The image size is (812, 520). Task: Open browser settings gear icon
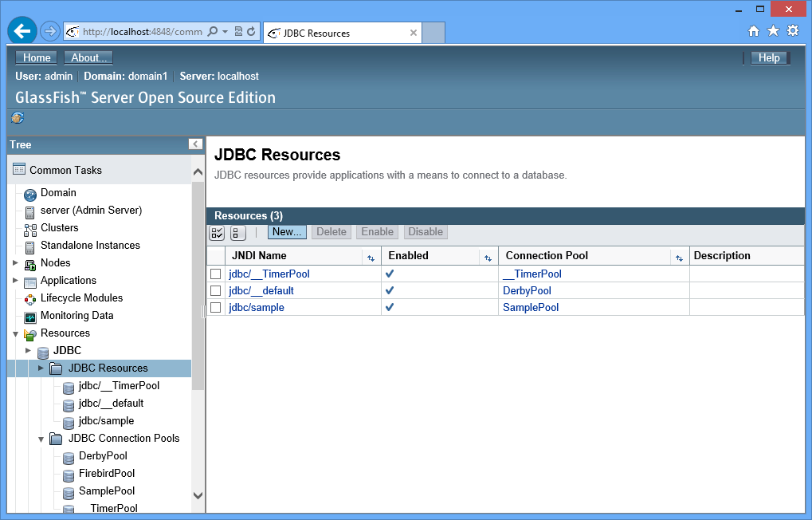tap(793, 30)
